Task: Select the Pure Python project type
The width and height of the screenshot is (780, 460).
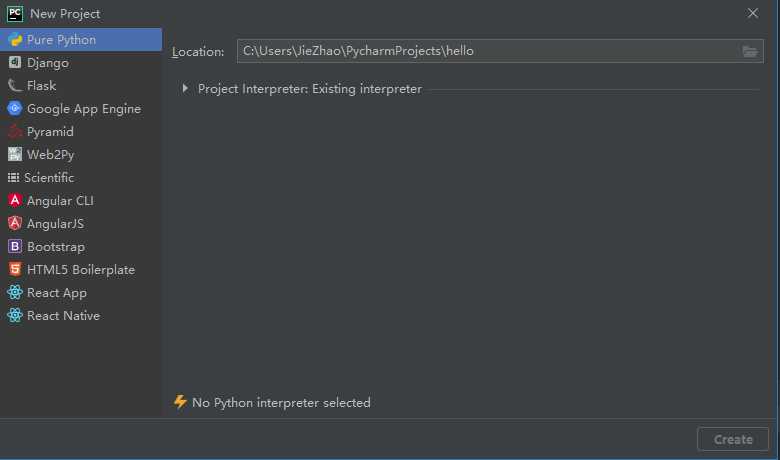Action: (x=81, y=40)
